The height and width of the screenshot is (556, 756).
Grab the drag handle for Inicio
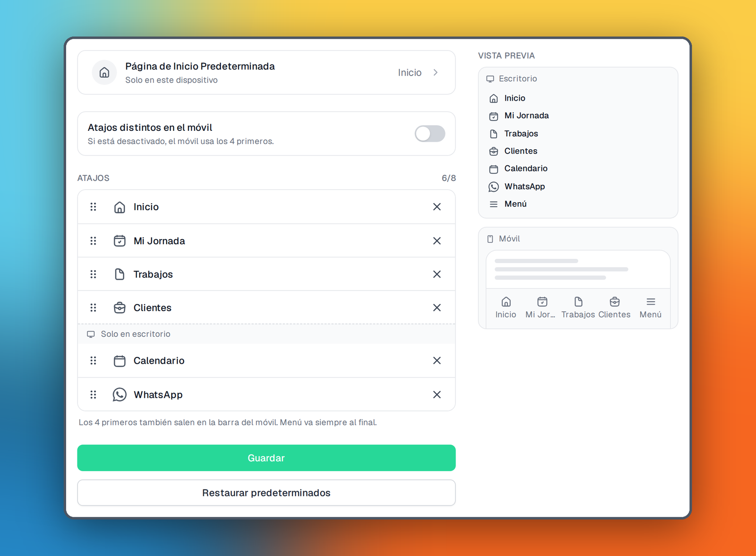click(x=93, y=207)
